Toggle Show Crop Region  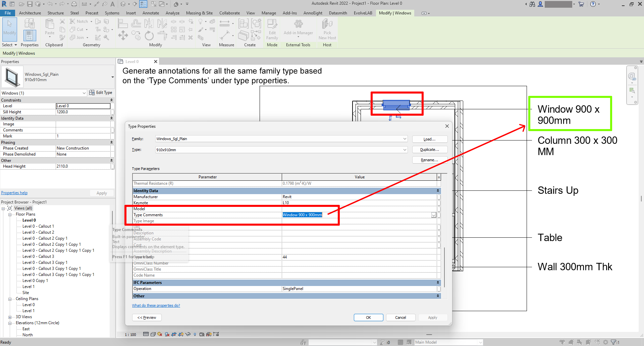click(x=181, y=334)
